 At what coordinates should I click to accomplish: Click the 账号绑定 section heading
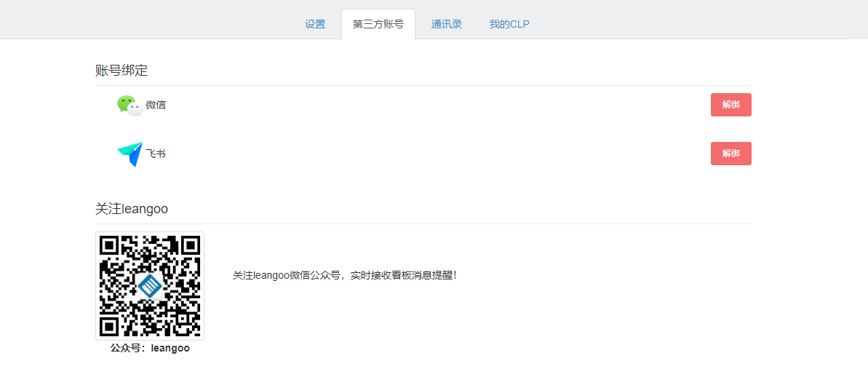[x=122, y=71]
